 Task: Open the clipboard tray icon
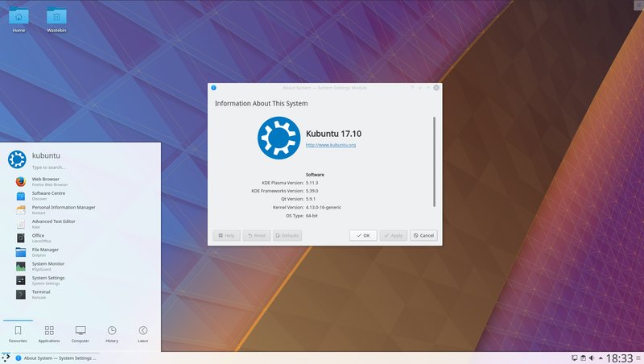(583, 358)
